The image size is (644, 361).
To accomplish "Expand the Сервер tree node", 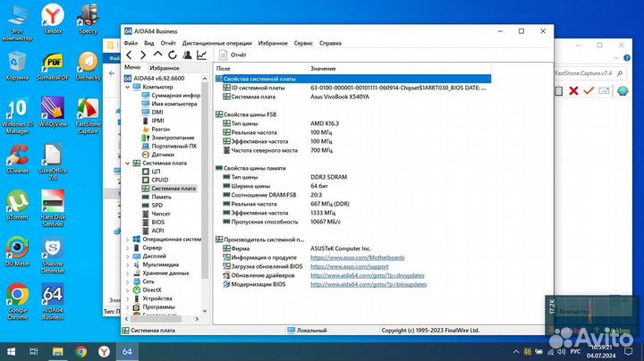I will point(127,248).
